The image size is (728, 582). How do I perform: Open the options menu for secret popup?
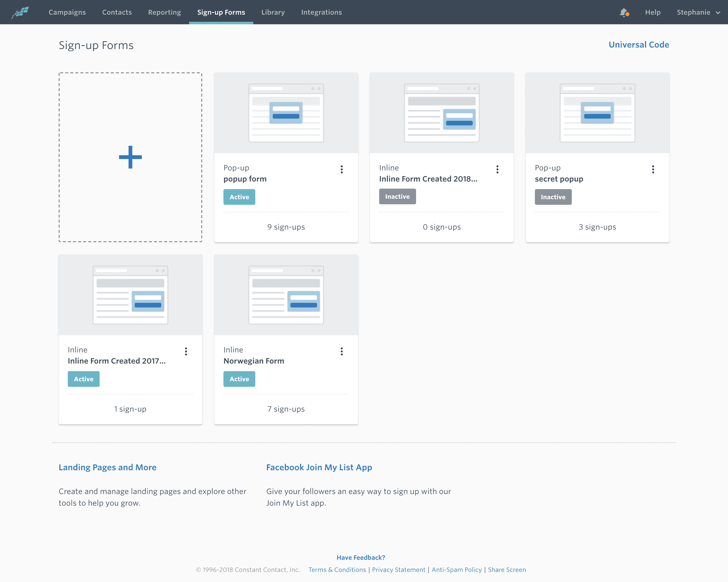coord(653,170)
